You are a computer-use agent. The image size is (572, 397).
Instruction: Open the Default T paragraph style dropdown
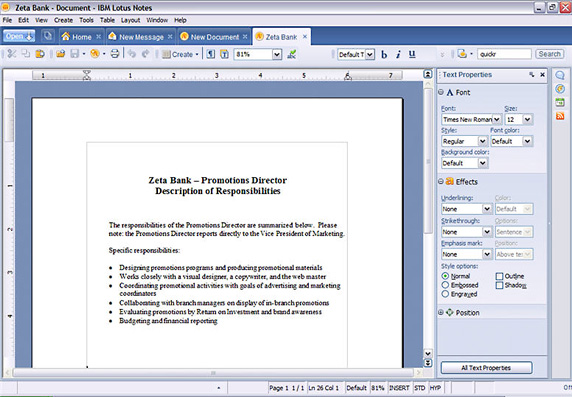click(x=370, y=55)
